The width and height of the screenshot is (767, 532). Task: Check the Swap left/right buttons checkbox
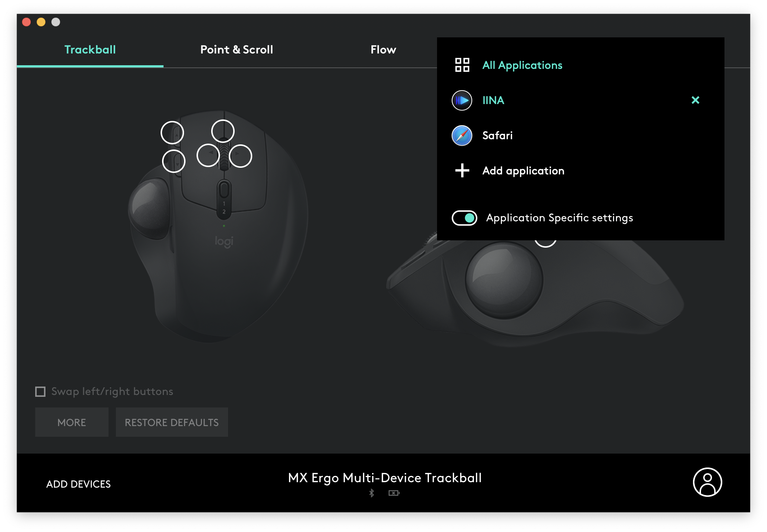pos(40,392)
